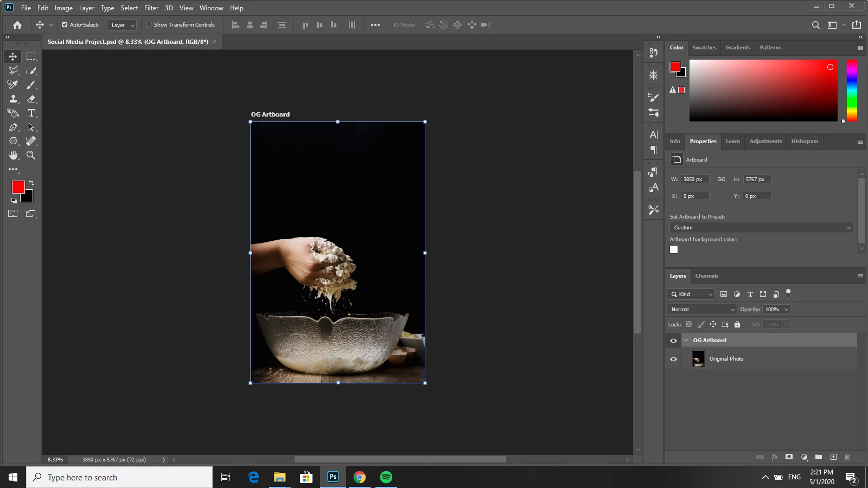Open the Filter menu
Screen dimensions: 868x488
point(151,8)
